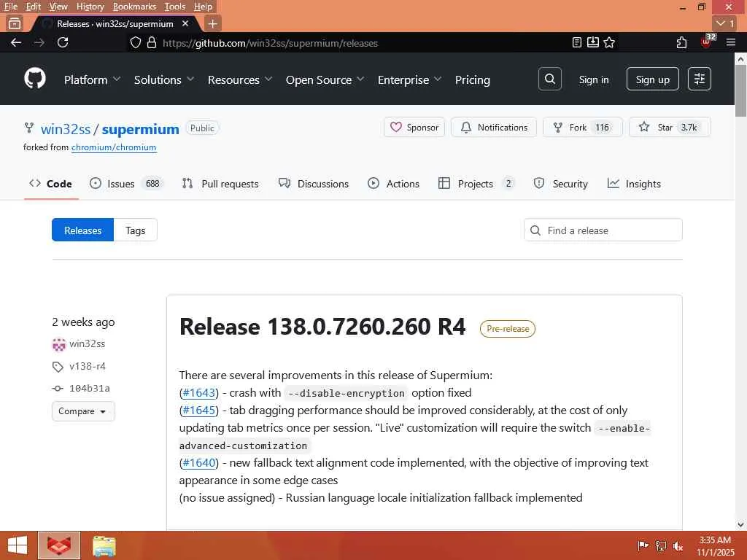Click the Fork button

[583, 127]
